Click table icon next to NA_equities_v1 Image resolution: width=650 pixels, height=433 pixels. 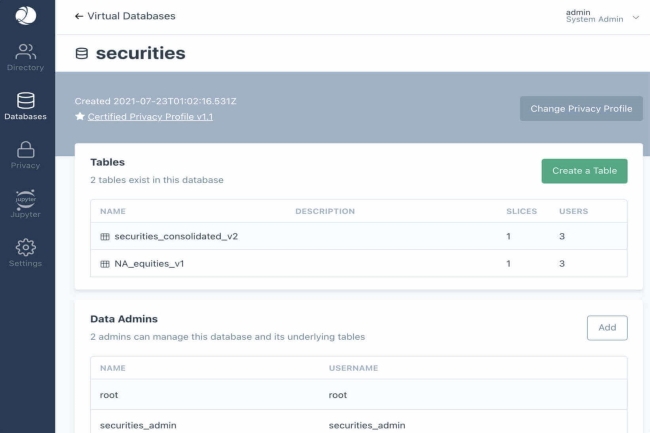coord(104,264)
